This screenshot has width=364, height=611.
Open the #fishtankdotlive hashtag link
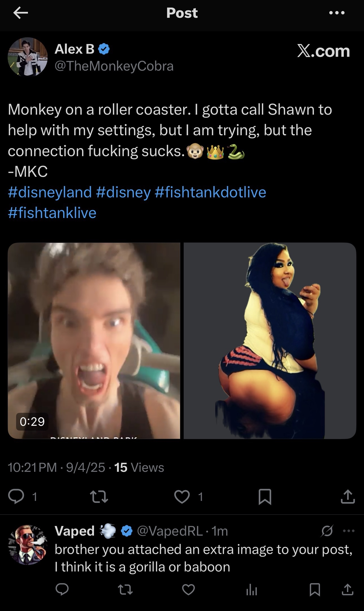[x=210, y=192]
